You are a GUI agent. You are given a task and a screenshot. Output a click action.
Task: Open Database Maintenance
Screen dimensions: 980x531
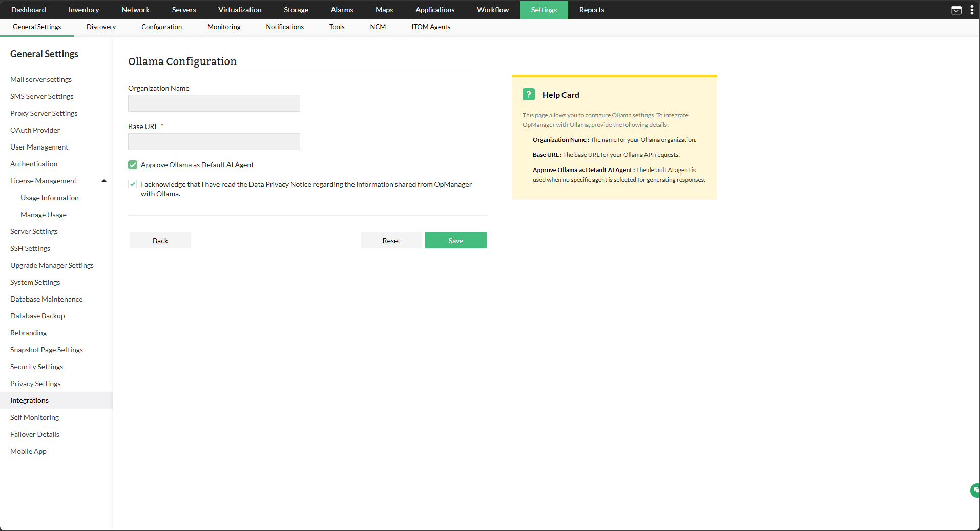coord(46,299)
